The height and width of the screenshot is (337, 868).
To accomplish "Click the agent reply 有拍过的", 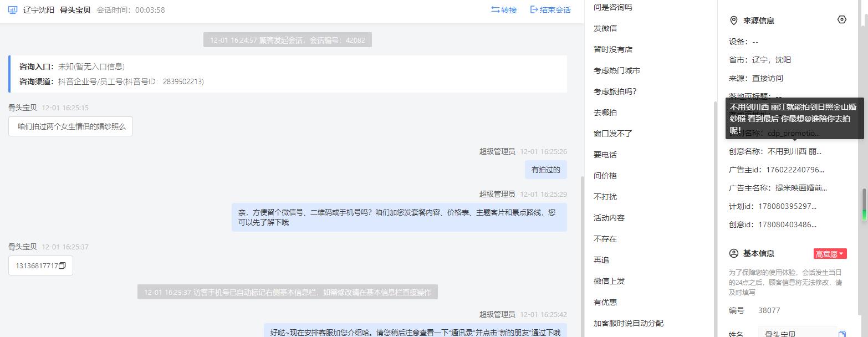I will (546, 170).
